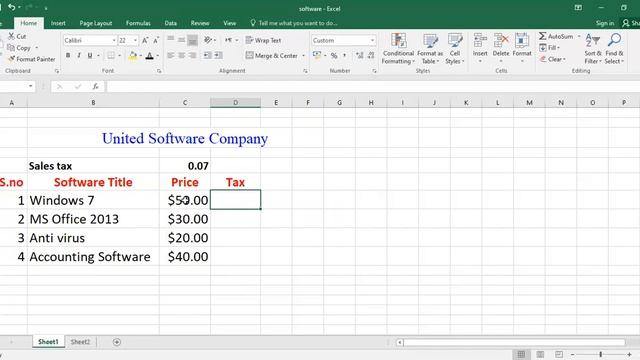Apply the Font Color letter A
Viewport: 640px width, 360px height.
[149, 56]
